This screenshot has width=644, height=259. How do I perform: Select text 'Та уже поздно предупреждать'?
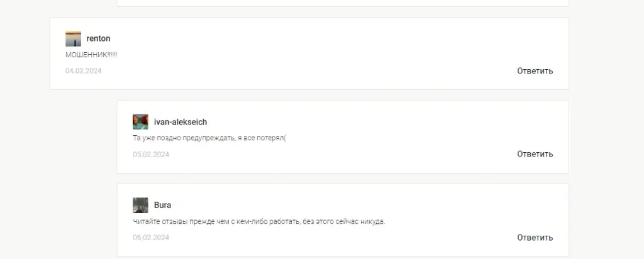(x=184, y=138)
